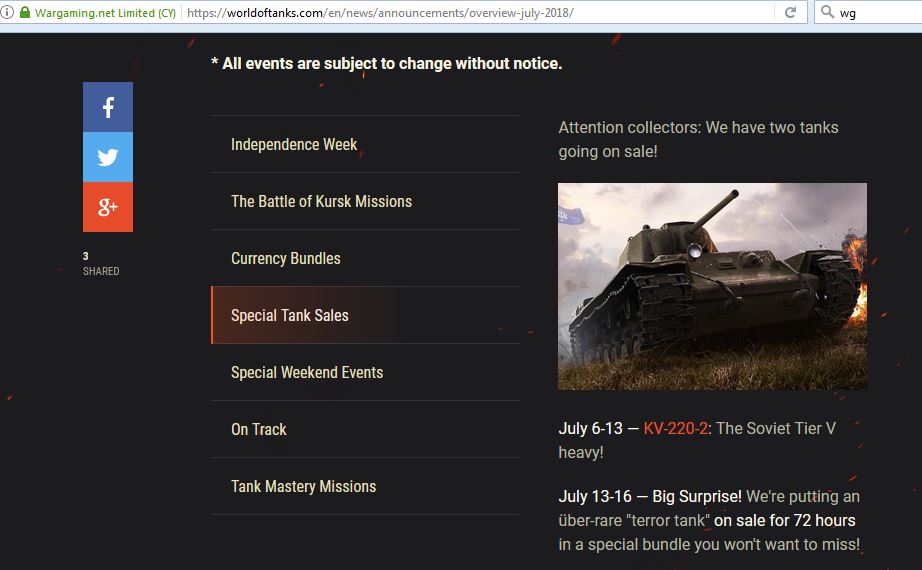
Task: Click the magnifier icon in search box
Action: pyautogui.click(x=827, y=12)
